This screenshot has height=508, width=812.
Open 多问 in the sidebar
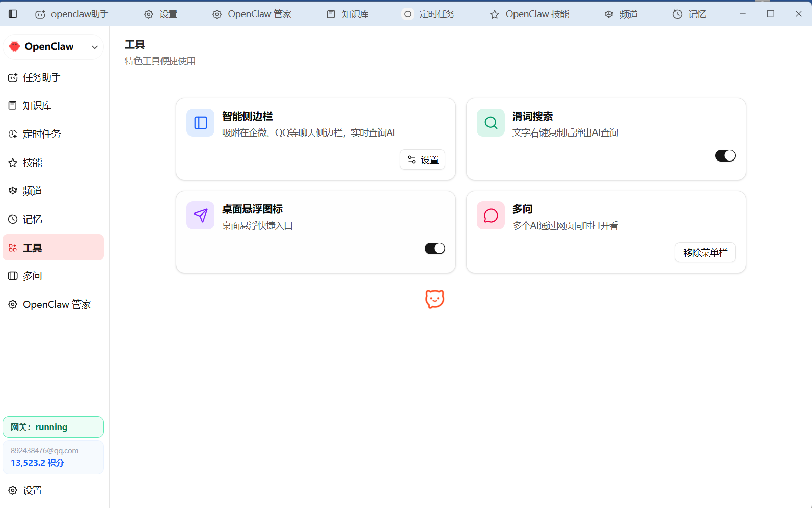point(53,276)
